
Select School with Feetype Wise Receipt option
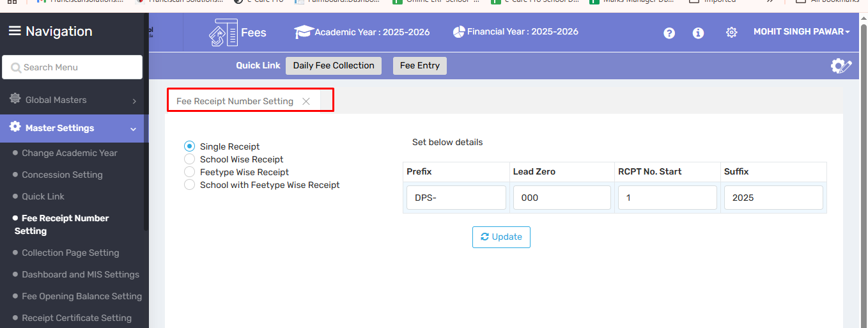189,185
